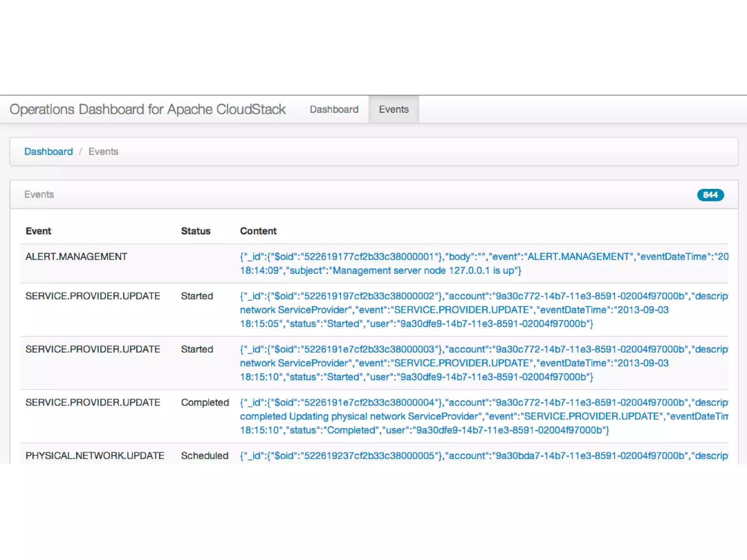The height and width of the screenshot is (560, 747).
Task: Click the Status column header
Action: pos(196,231)
